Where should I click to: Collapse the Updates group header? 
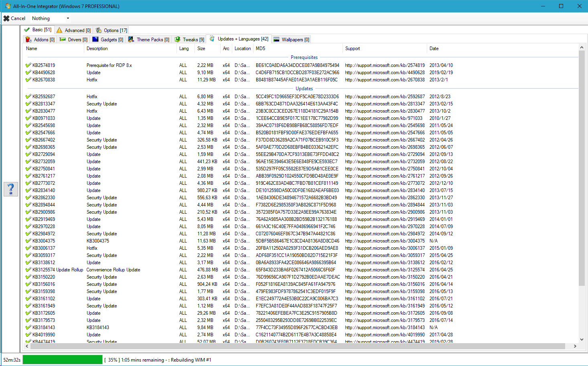click(x=304, y=89)
